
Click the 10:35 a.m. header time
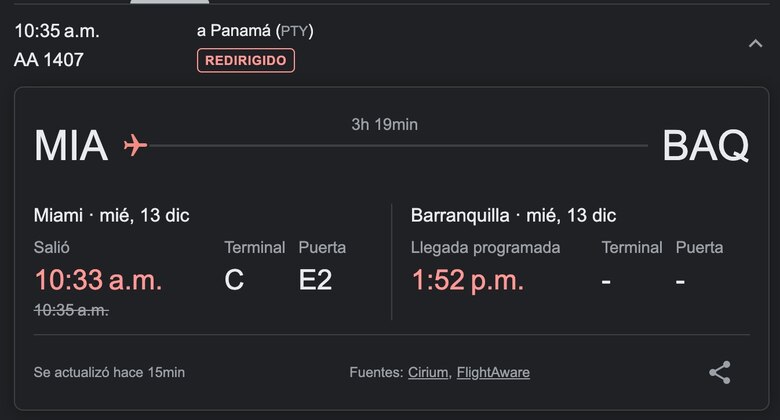(57, 31)
